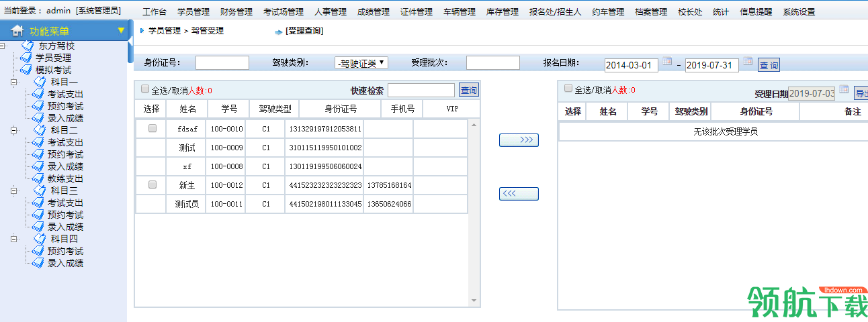The height and width of the screenshot is (322, 868).
Task: Click <<< button to move students back
Action: point(519,194)
